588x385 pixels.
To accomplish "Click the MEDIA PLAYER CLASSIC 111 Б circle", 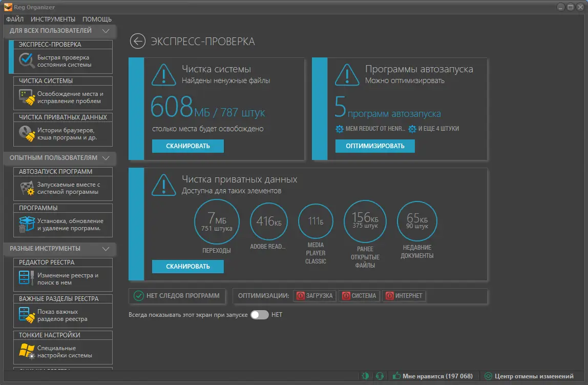I will [316, 221].
